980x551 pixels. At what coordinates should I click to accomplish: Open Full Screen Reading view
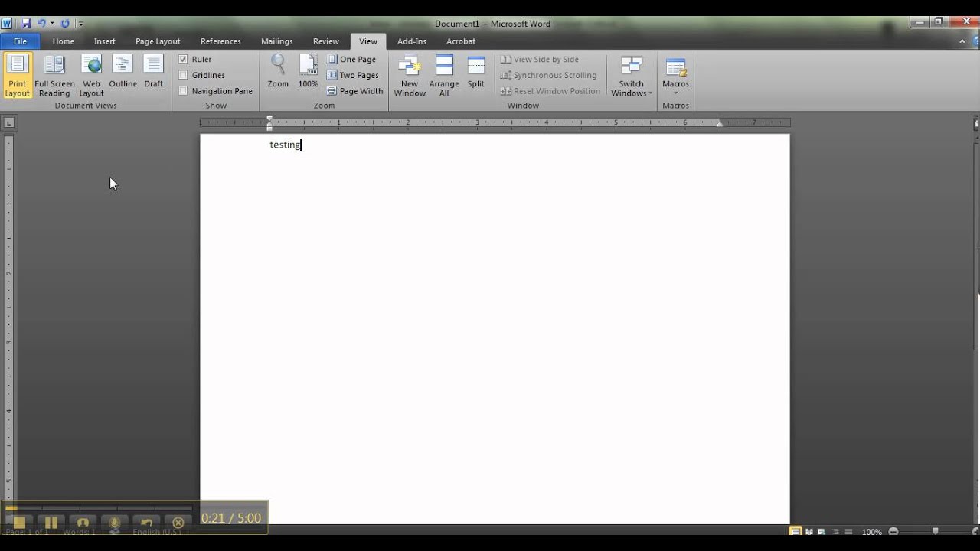tap(54, 76)
